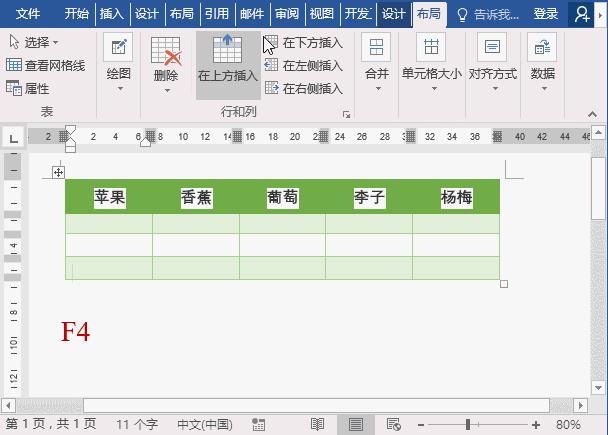
Task: Toggle View Gridlines (查看网格线)
Action: click(45, 65)
